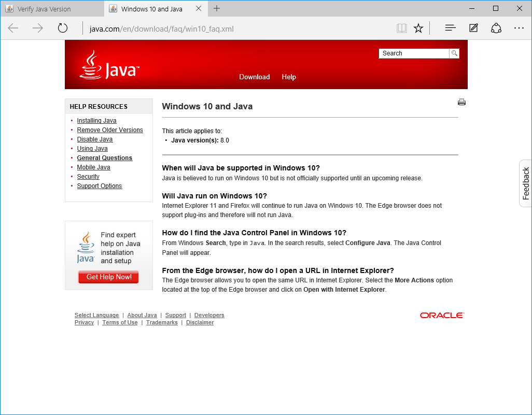
Task: Click the Select Language footer link
Action: click(x=96, y=315)
